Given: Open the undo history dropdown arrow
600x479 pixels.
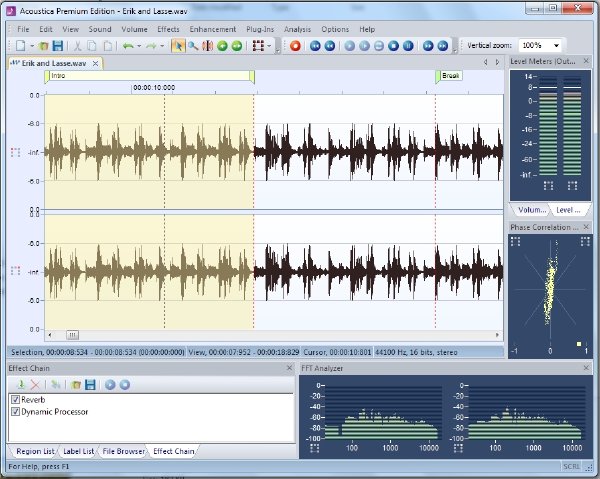Looking at the screenshot, I should 139,46.
